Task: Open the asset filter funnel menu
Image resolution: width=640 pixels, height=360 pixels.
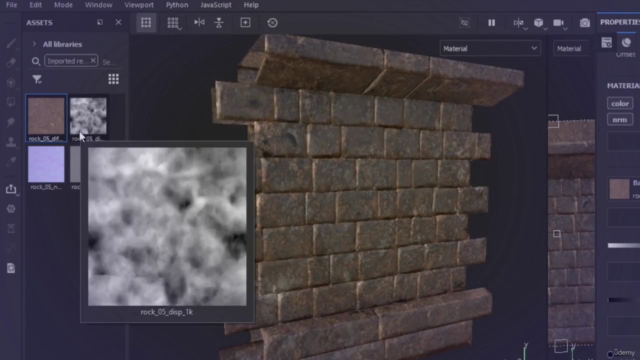Action: tap(37, 79)
